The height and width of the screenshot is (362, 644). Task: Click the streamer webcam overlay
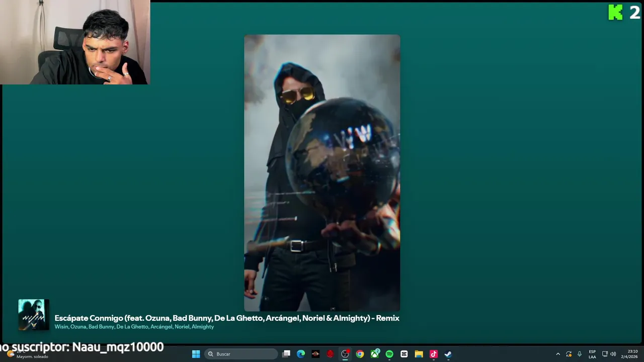pos(75,42)
